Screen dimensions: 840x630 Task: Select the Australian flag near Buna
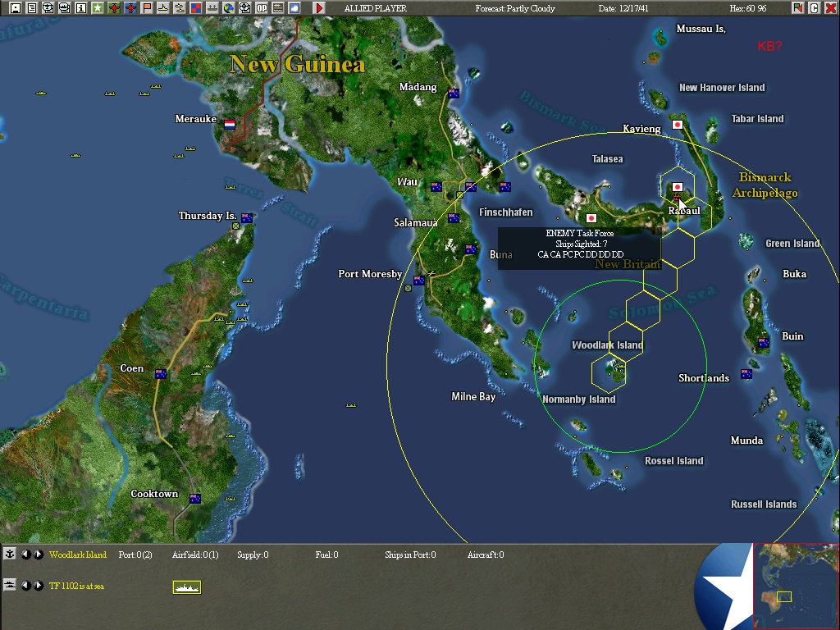pyautogui.click(x=471, y=249)
